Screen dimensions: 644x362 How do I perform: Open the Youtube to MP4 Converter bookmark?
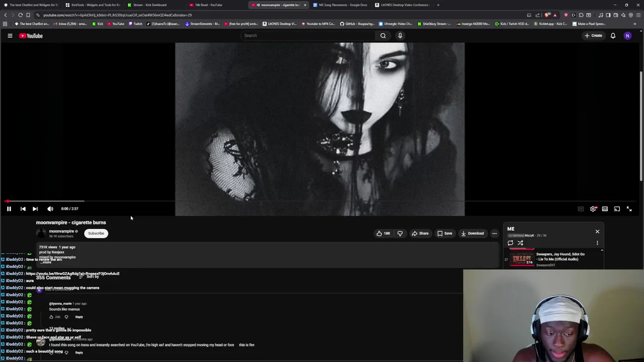[318, 24]
